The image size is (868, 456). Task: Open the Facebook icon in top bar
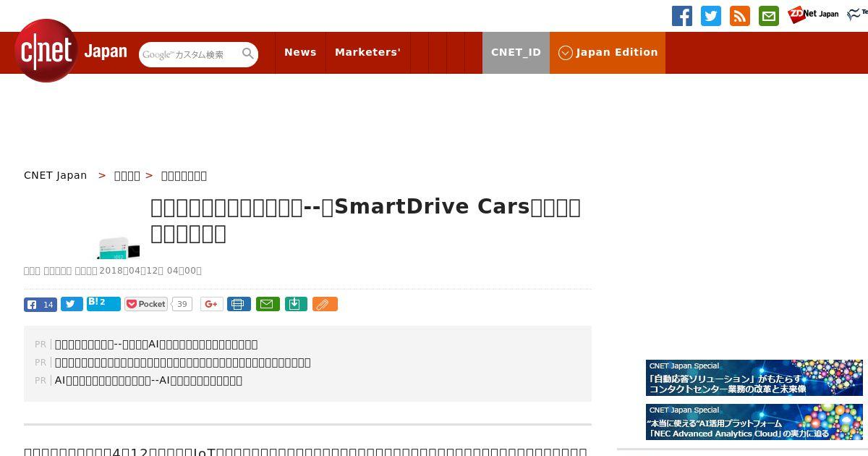[x=682, y=16]
